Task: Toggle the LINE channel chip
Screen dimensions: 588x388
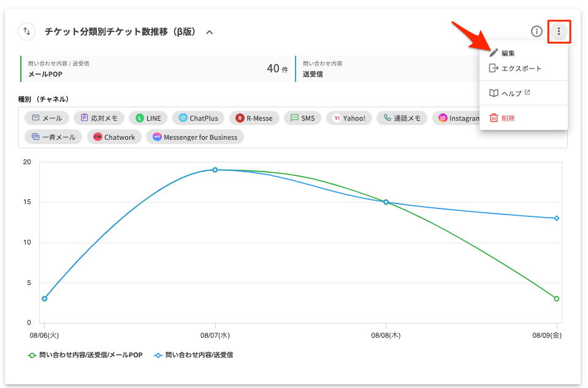Action: (x=148, y=118)
